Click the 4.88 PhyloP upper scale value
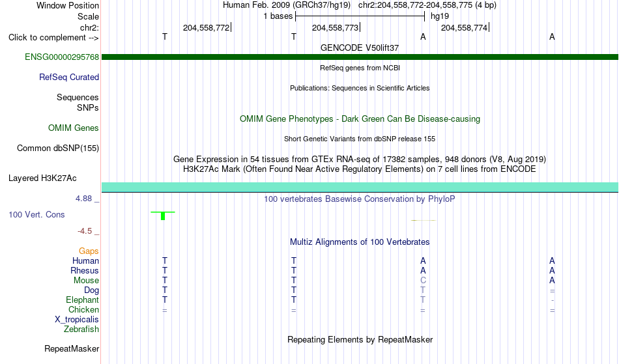Image resolution: width=619 pixels, height=364 pixels. pos(83,199)
